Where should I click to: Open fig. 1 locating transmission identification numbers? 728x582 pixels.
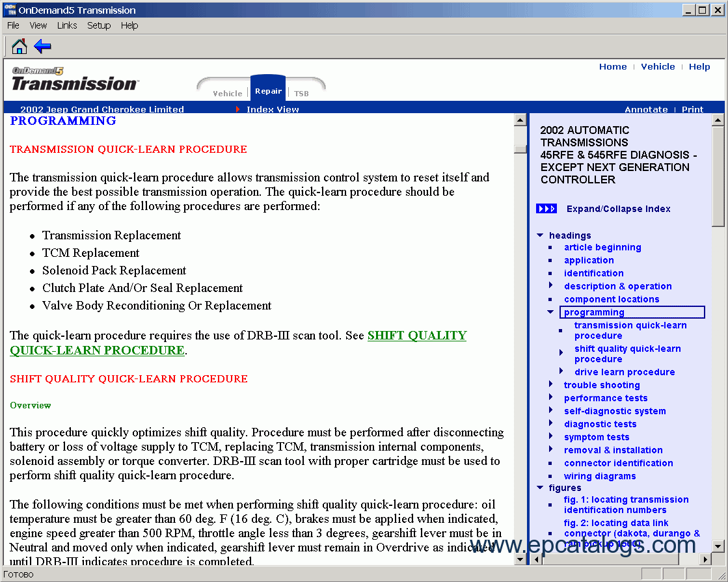(x=627, y=505)
